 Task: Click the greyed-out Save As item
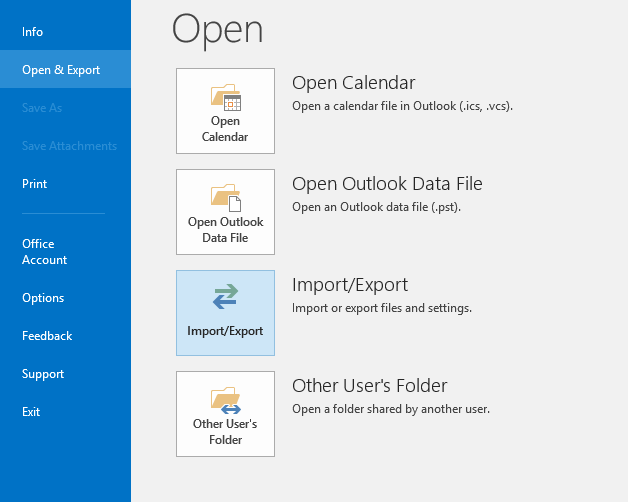click(x=43, y=108)
